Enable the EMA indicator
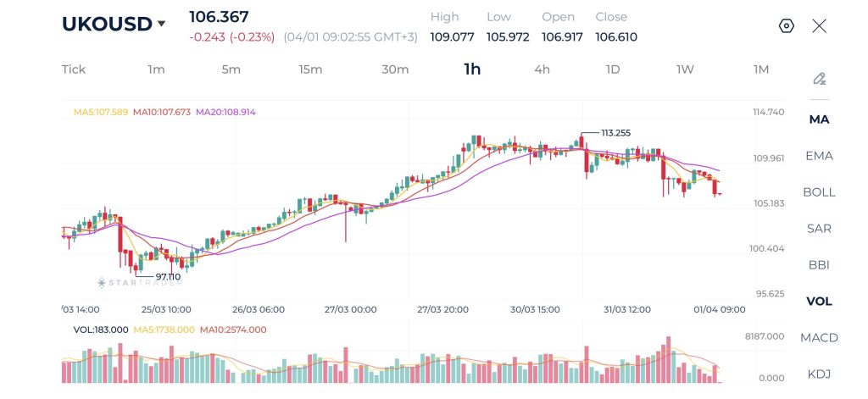The height and width of the screenshot is (399, 868). click(x=819, y=156)
